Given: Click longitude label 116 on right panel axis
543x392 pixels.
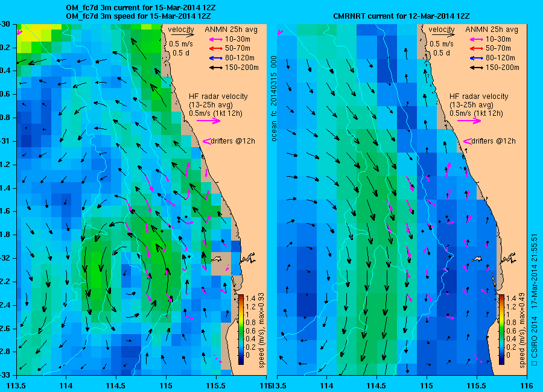Looking at the screenshot, I should point(527,385).
